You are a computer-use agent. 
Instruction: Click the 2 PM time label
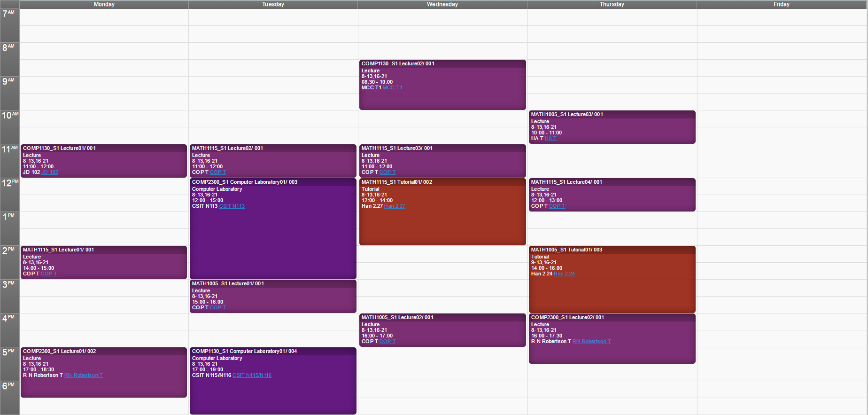(x=8, y=251)
